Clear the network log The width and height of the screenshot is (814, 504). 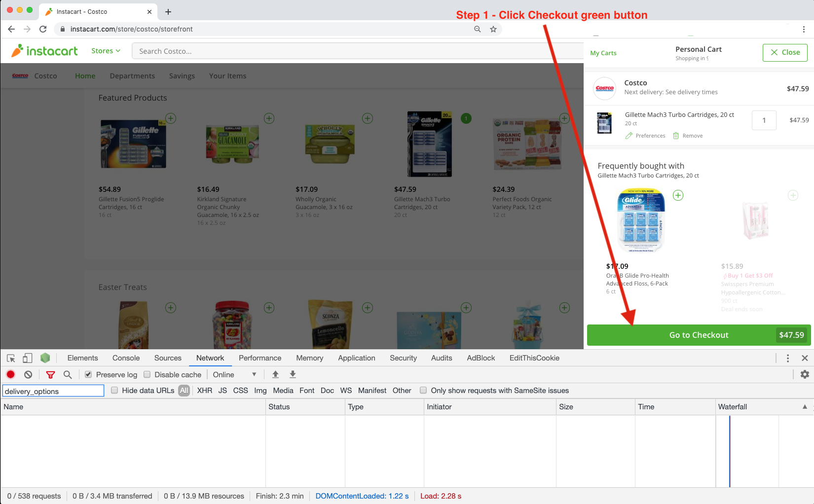point(28,375)
